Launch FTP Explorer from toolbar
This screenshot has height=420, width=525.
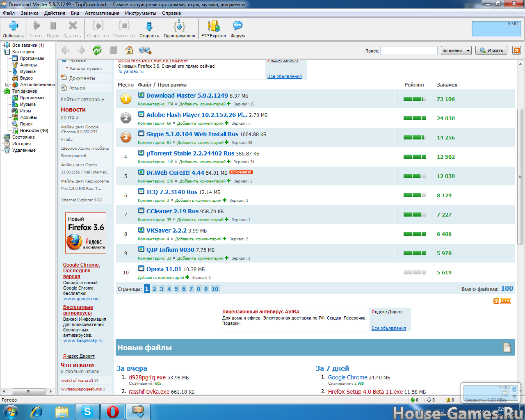pos(214,30)
